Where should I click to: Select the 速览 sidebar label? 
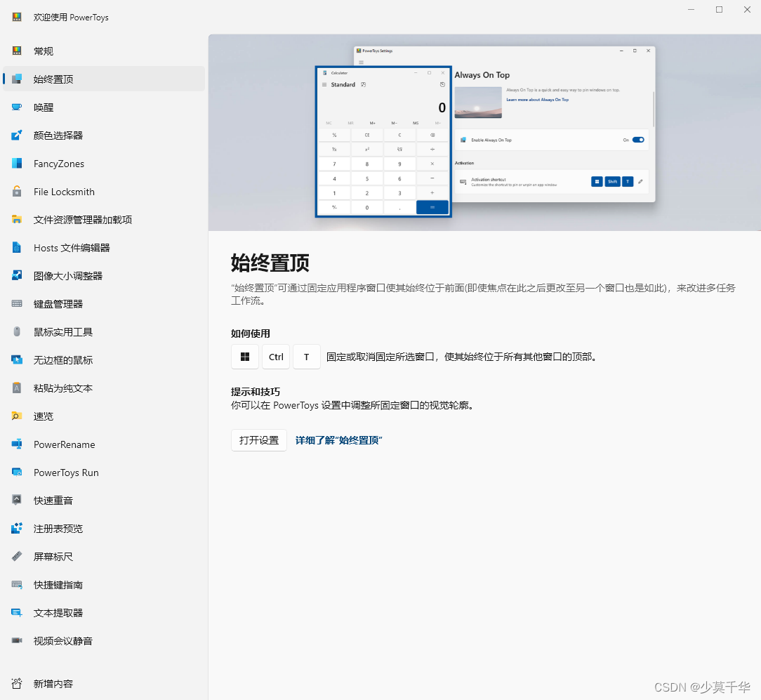pos(44,416)
